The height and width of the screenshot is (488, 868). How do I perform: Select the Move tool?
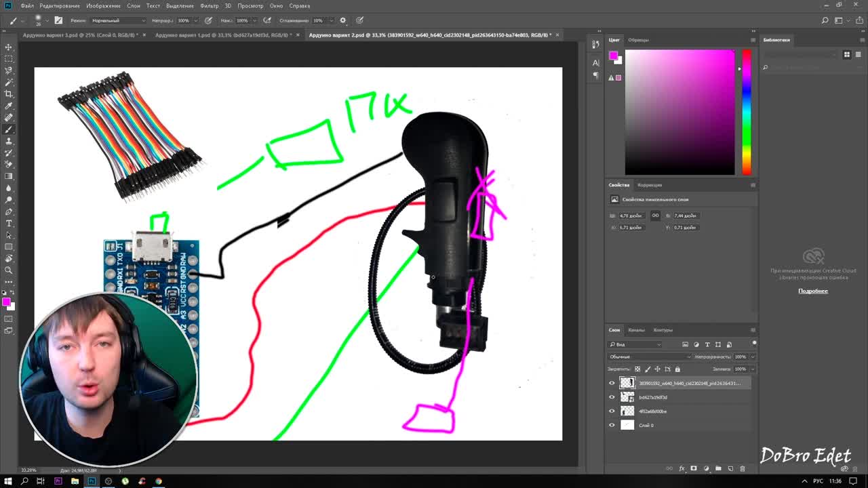pyautogui.click(x=9, y=47)
